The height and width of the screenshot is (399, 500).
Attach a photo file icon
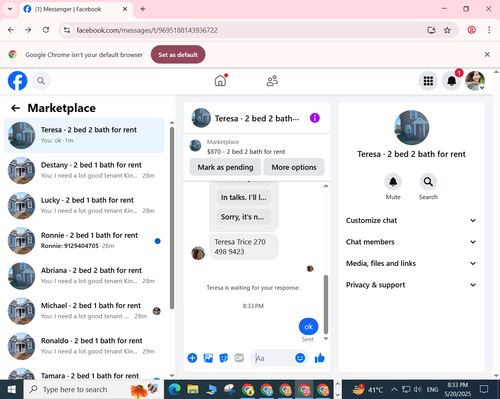(208, 358)
